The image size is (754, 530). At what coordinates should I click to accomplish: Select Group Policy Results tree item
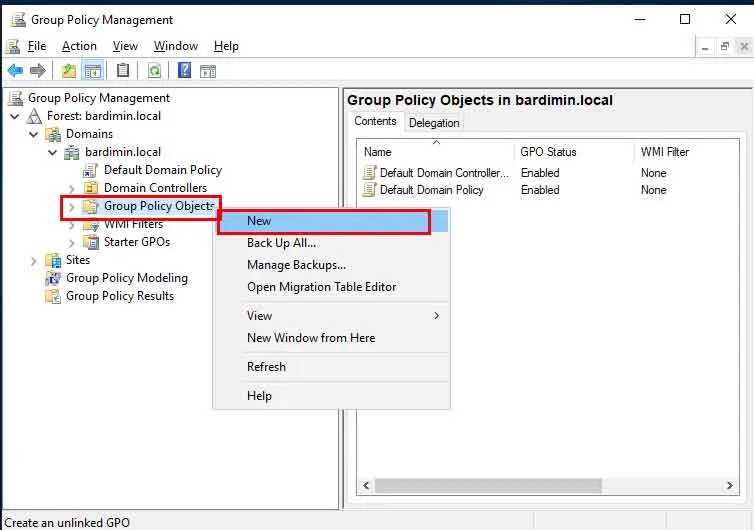[120, 296]
